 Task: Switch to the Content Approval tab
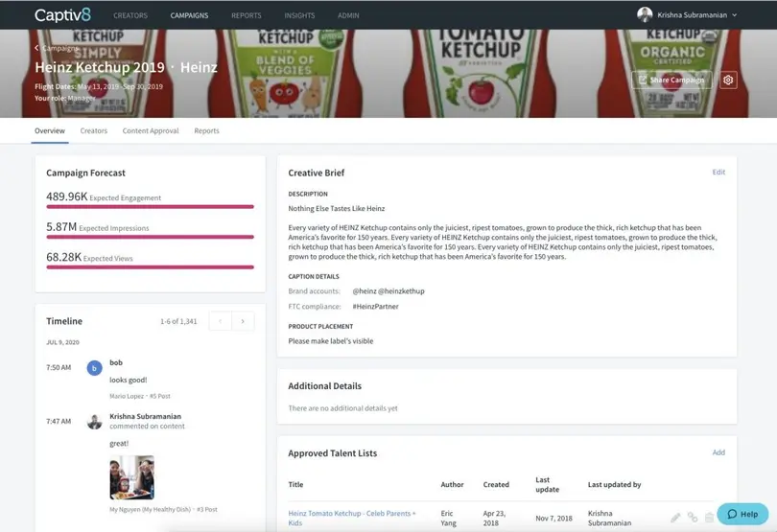pos(151,130)
